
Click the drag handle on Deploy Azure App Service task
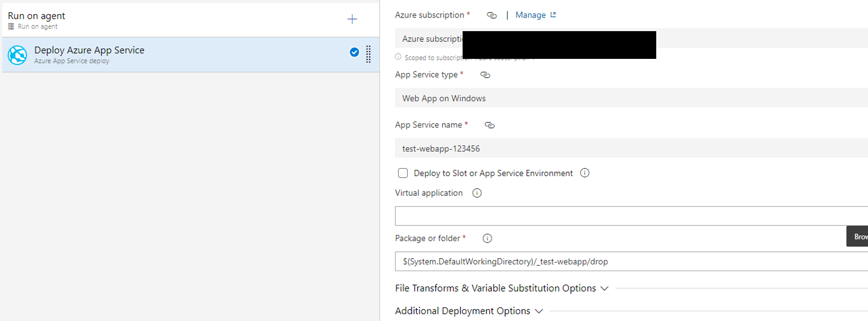pos(369,54)
